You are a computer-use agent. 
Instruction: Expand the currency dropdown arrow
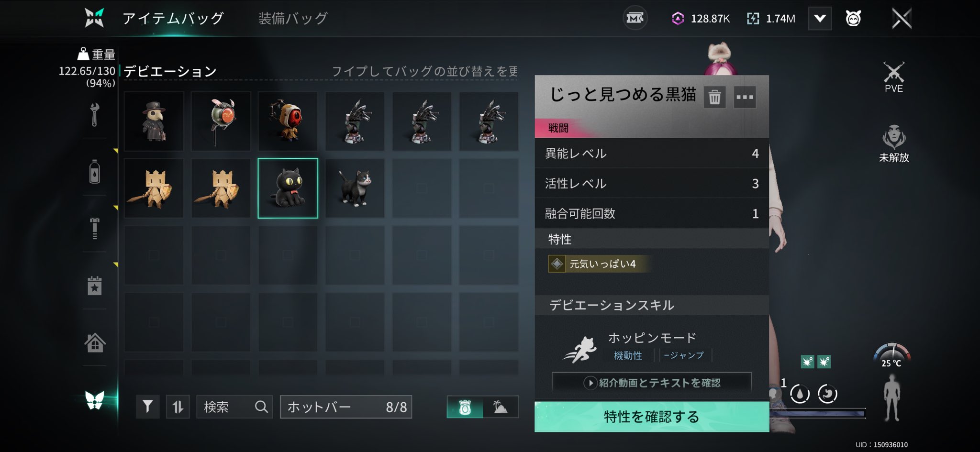coord(820,19)
